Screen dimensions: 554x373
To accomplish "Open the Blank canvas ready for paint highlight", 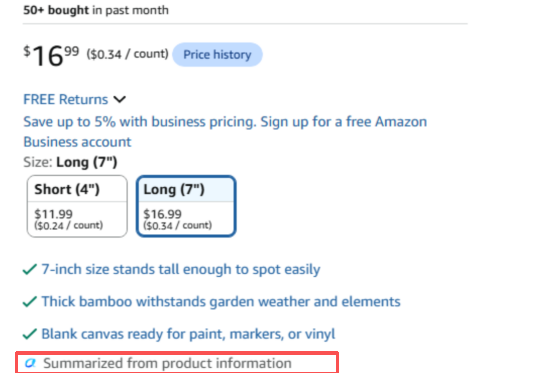I will click(188, 334).
